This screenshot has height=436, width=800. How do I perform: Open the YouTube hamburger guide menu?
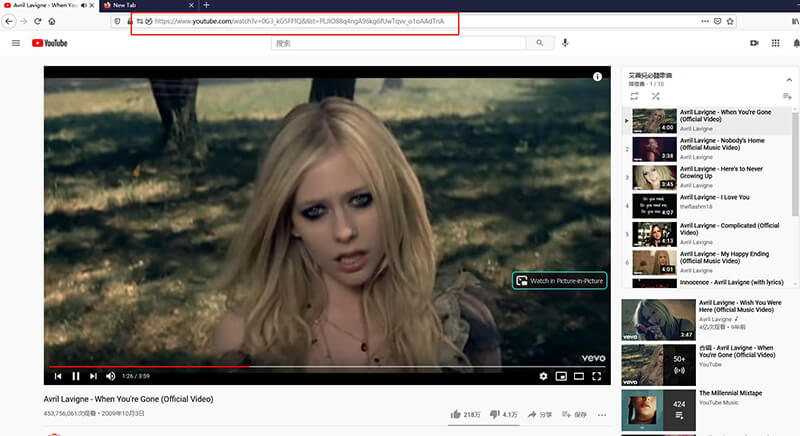(x=16, y=43)
